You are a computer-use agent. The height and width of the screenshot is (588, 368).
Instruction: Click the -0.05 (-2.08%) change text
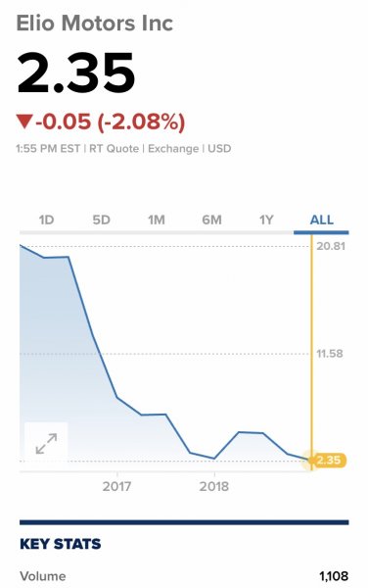click(110, 122)
